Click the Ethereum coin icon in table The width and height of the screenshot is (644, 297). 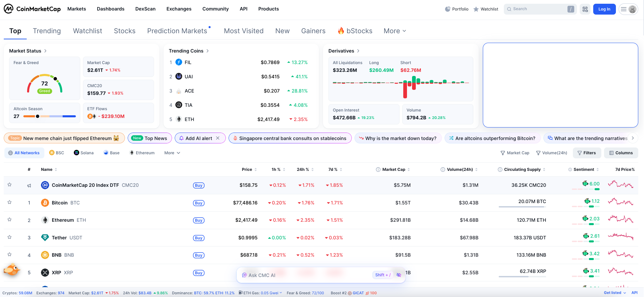coord(45,220)
